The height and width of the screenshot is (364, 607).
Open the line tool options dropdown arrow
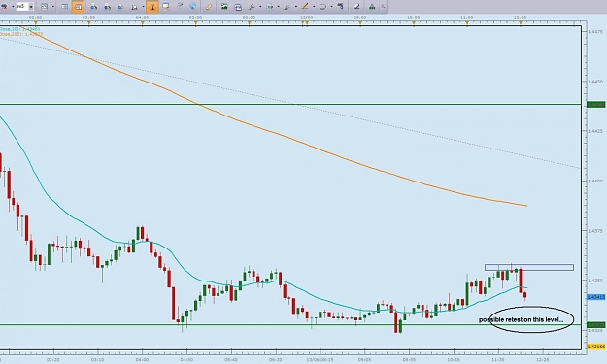(x=314, y=7)
